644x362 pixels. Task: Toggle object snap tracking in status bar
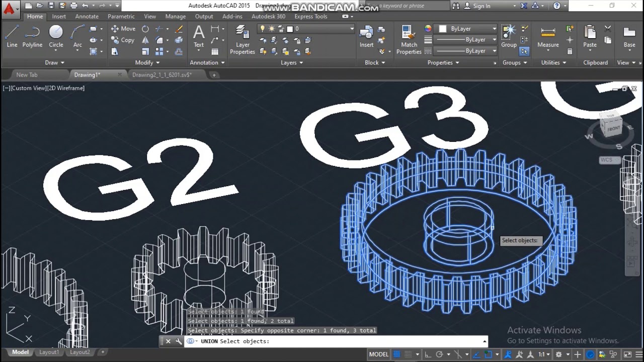point(476,354)
